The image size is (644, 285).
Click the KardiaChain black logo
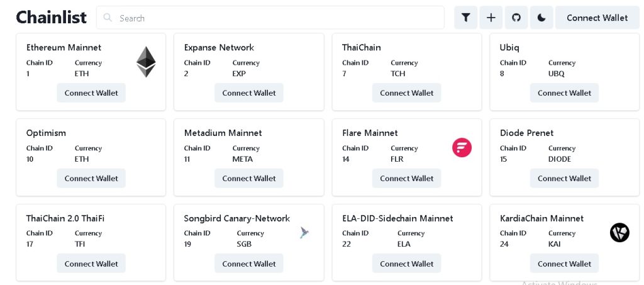coord(619,233)
